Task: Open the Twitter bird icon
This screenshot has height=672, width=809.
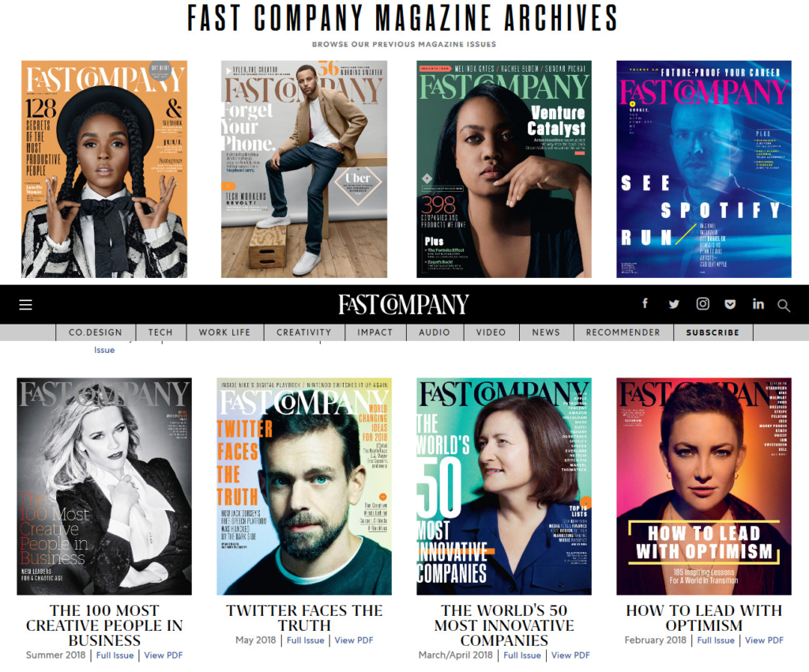Action: (674, 304)
